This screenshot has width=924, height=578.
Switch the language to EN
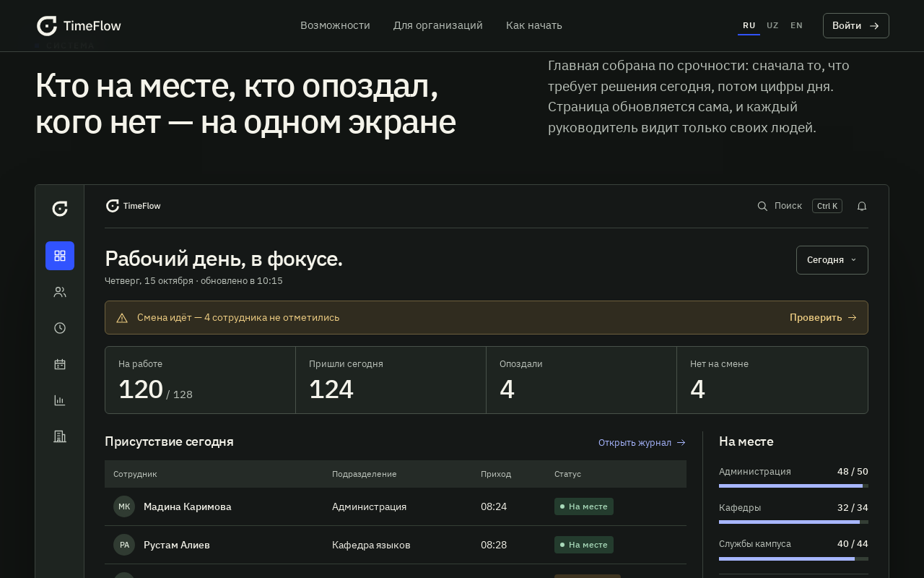coord(796,25)
